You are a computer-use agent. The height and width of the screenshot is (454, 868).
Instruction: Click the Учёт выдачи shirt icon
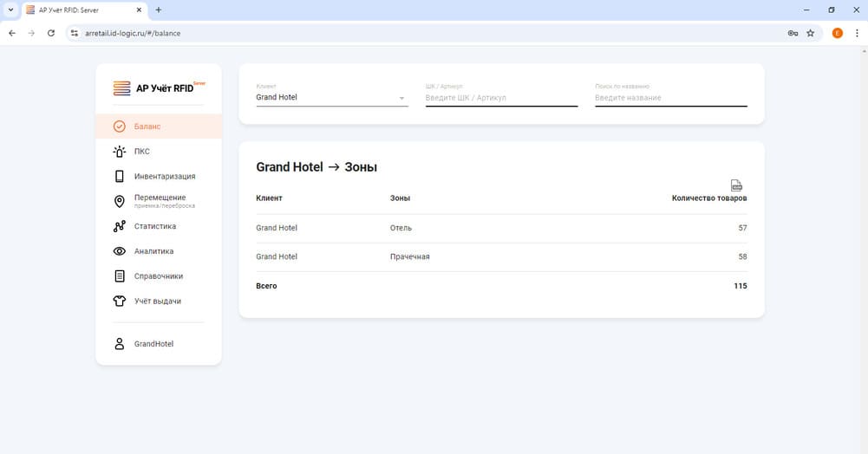click(x=120, y=302)
